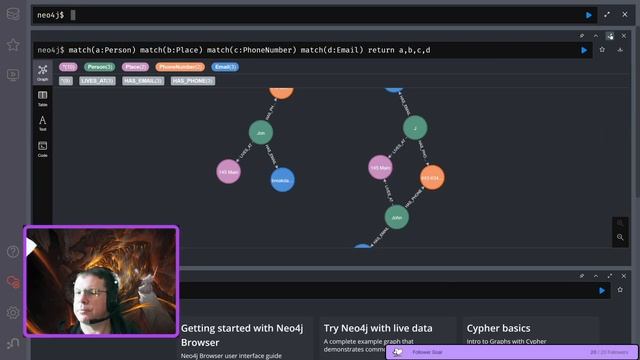Select the PhoneNumber(2) label pill
This screenshot has height=360, width=640.
click(180, 67)
